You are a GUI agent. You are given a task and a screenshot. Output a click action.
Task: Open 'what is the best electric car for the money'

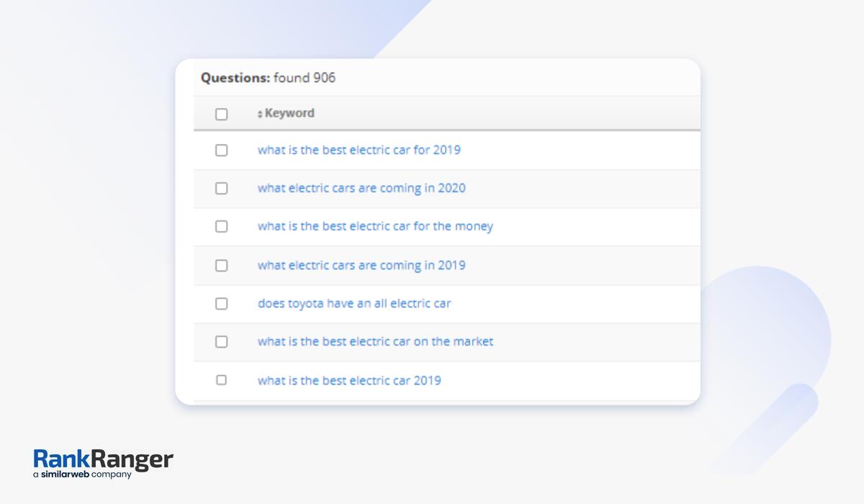pos(375,226)
